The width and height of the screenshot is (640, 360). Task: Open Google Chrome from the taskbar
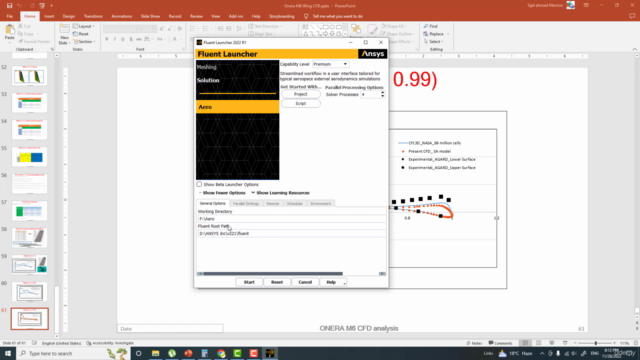point(221,353)
